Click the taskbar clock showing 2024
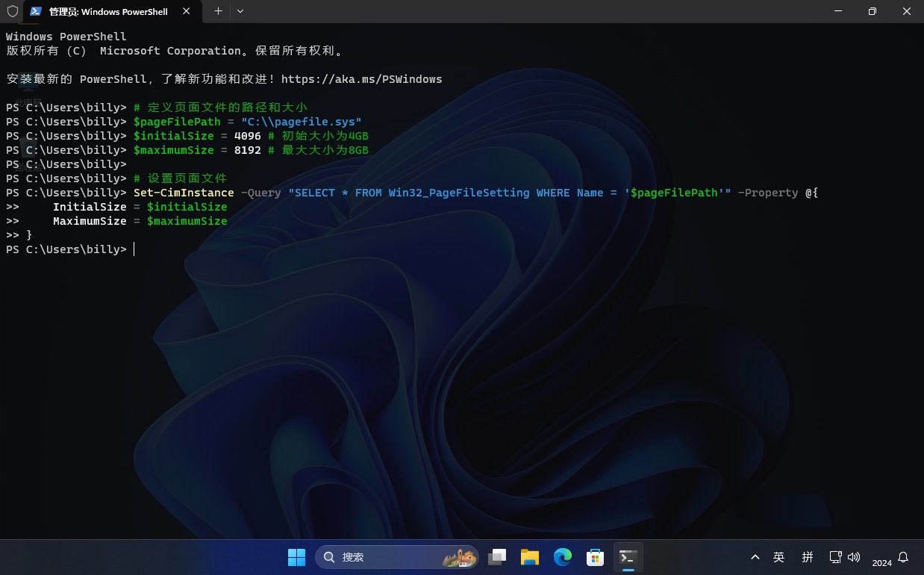 tap(881, 562)
